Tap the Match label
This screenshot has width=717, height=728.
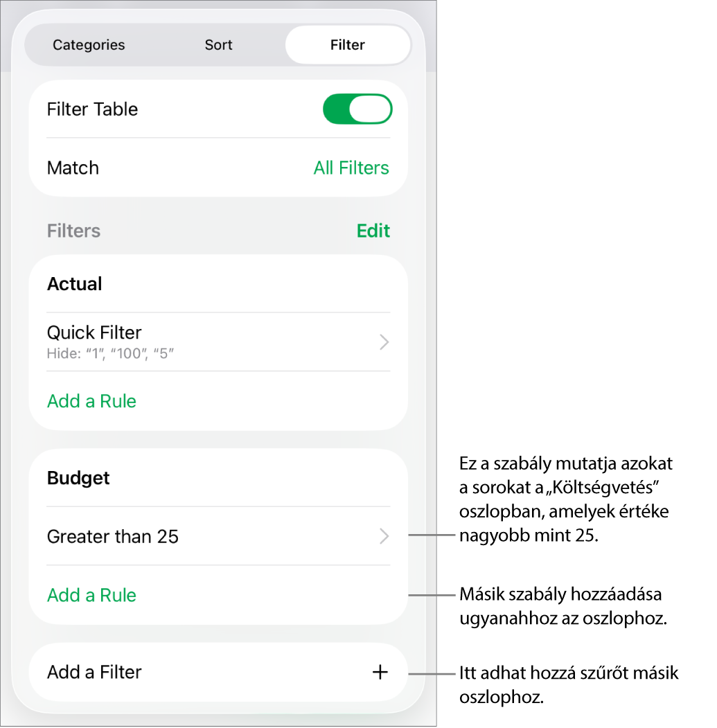73,168
